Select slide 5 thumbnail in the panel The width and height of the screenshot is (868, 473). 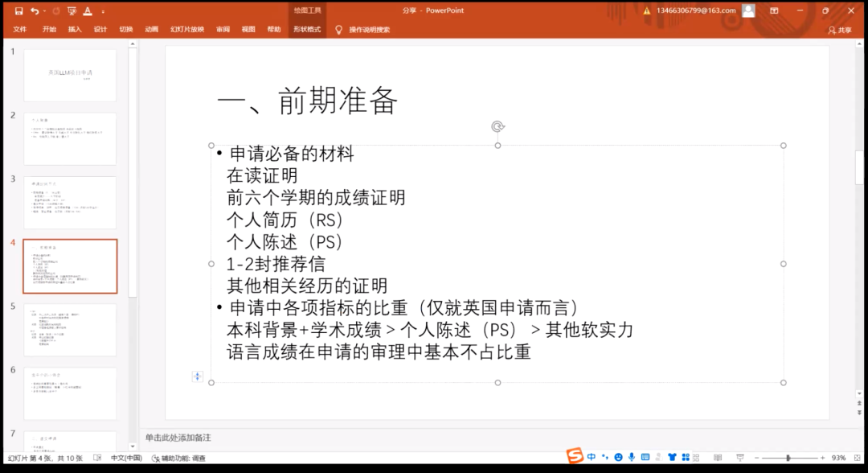pyautogui.click(x=70, y=329)
